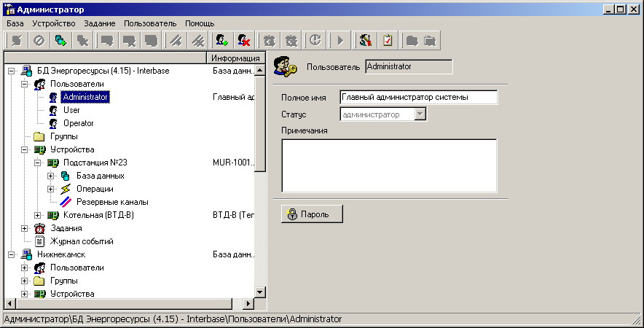Click the notepad icon next to Журнал событий
The image size is (644, 328).
(x=39, y=242)
